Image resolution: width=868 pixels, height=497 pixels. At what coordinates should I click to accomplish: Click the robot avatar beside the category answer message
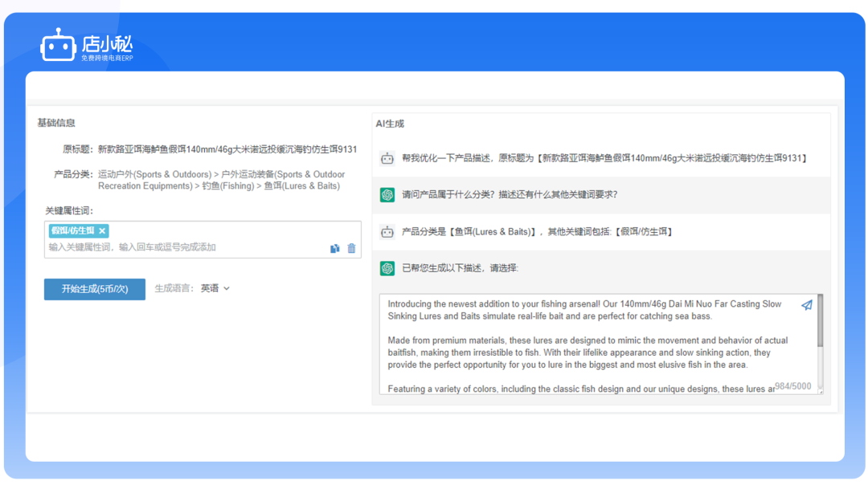point(386,231)
